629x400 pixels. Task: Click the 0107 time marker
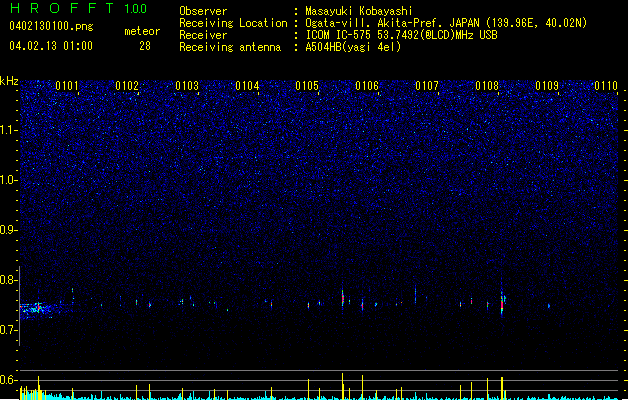(x=427, y=86)
